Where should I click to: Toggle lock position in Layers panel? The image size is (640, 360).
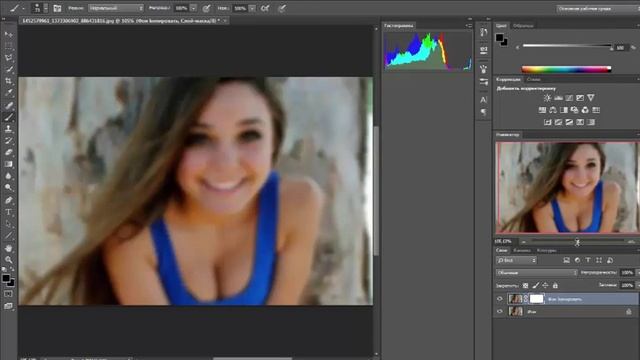[545, 286]
